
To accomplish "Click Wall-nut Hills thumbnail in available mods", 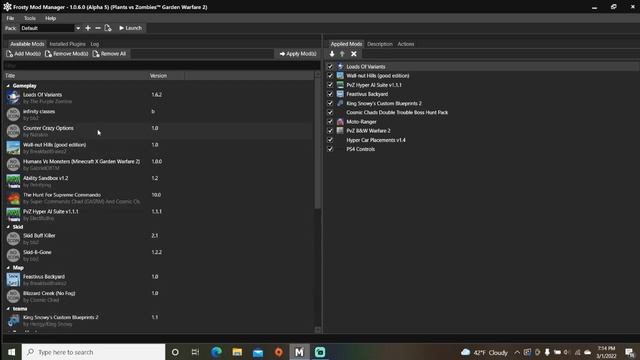I will [x=13, y=148].
